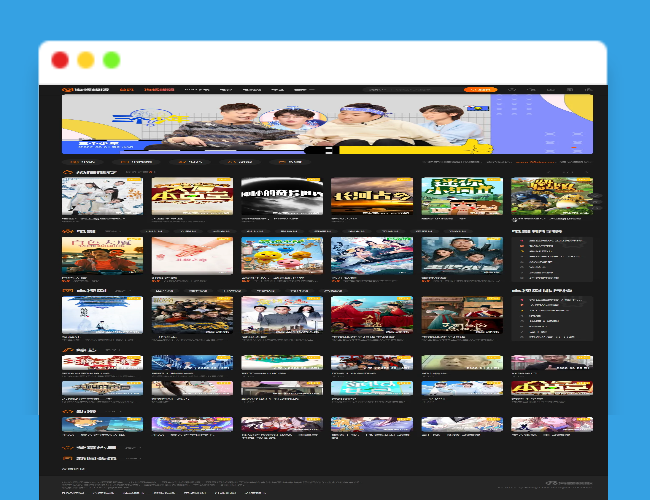Click the orange icon beside first section title
This screenshot has width=650, height=500.
[68, 172]
